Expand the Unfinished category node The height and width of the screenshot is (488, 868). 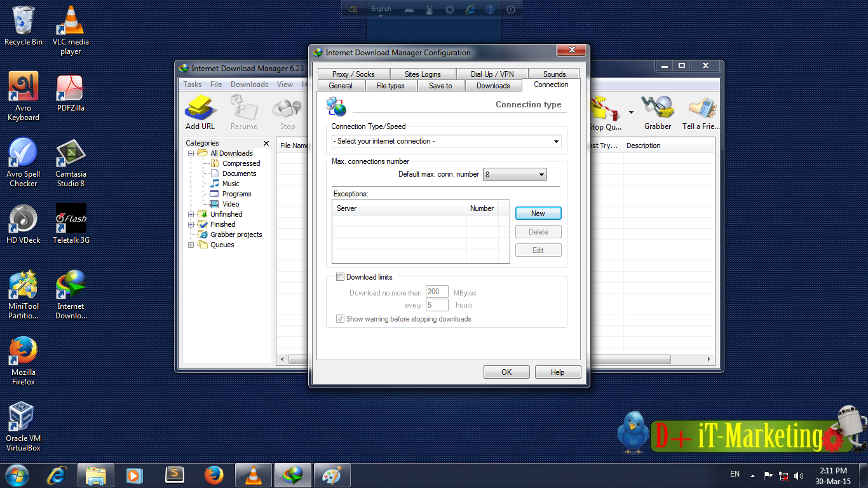[191, 214]
